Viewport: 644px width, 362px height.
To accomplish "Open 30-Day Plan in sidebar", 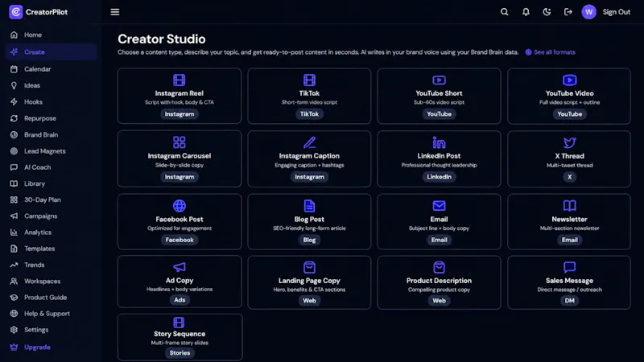I will tap(51, 200).
